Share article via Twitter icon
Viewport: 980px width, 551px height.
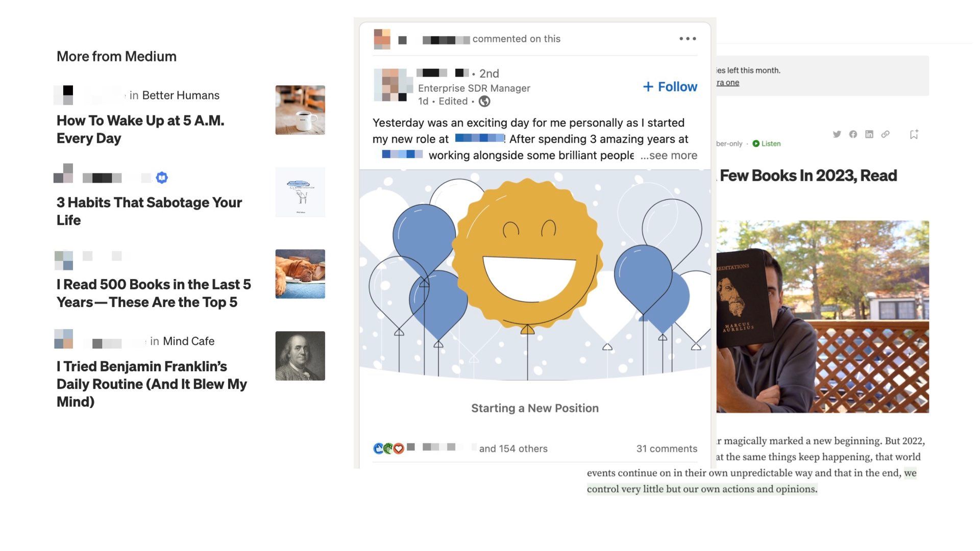point(837,134)
